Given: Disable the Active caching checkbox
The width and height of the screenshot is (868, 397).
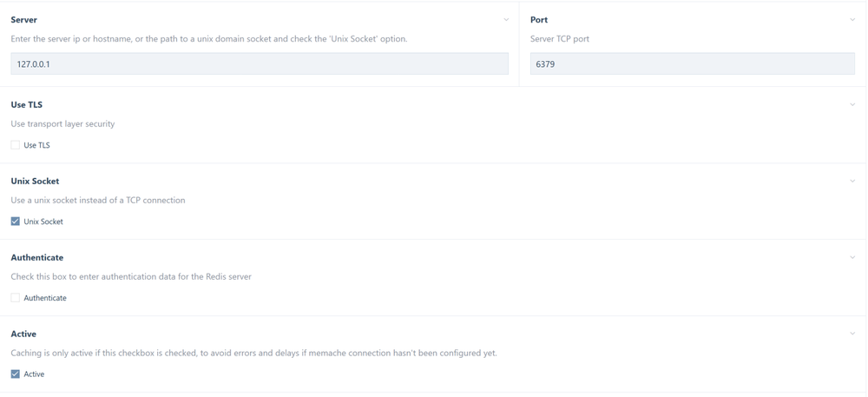Looking at the screenshot, I should click(x=16, y=374).
